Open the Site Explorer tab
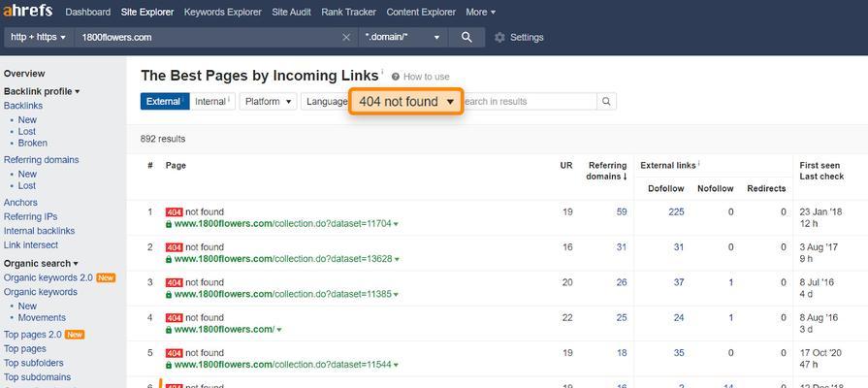The height and width of the screenshot is (388, 868). (147, 12)
